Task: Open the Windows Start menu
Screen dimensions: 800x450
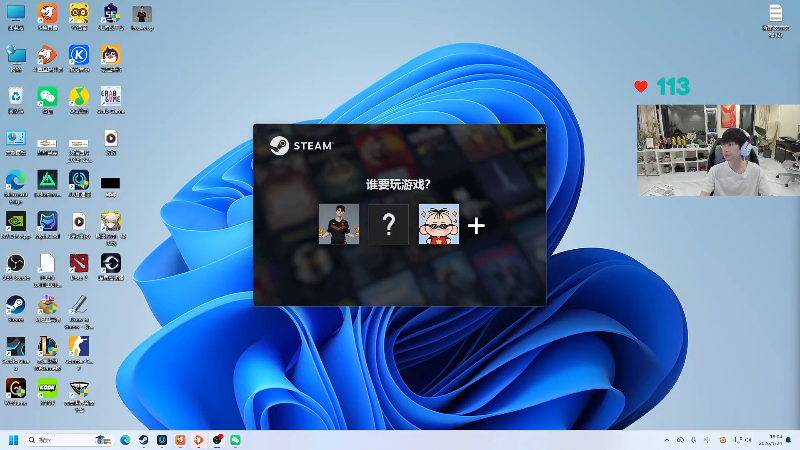Action: pyautogui.click(x=13, y=440)
